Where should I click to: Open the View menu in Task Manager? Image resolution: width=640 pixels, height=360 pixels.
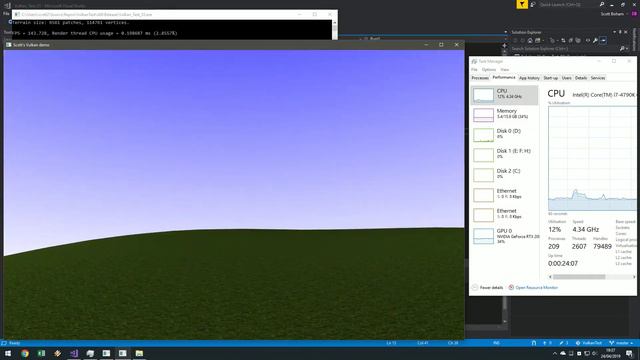click(x=505, y=70)
